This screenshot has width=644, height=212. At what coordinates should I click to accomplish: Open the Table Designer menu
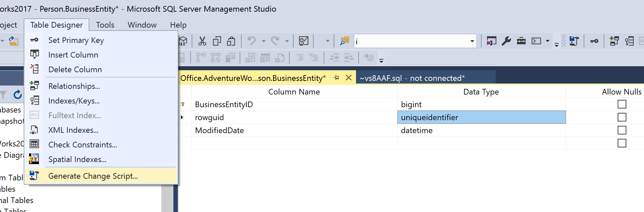56,25
